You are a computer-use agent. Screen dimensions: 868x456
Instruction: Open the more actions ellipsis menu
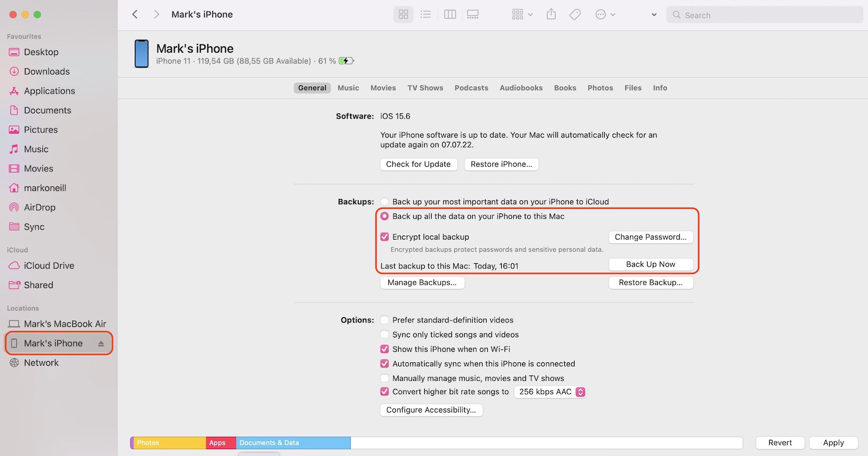(605, 15)
